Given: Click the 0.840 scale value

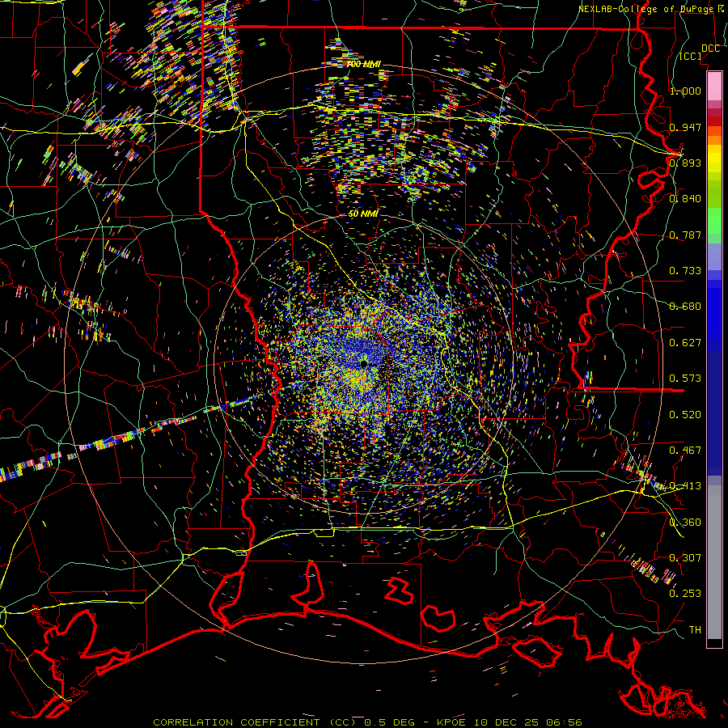Looking at the screenshot, I should [685, 198].
